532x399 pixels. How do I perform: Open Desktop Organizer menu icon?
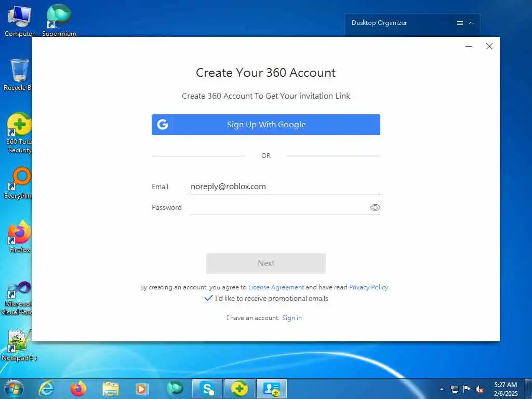tap(460, 23)
